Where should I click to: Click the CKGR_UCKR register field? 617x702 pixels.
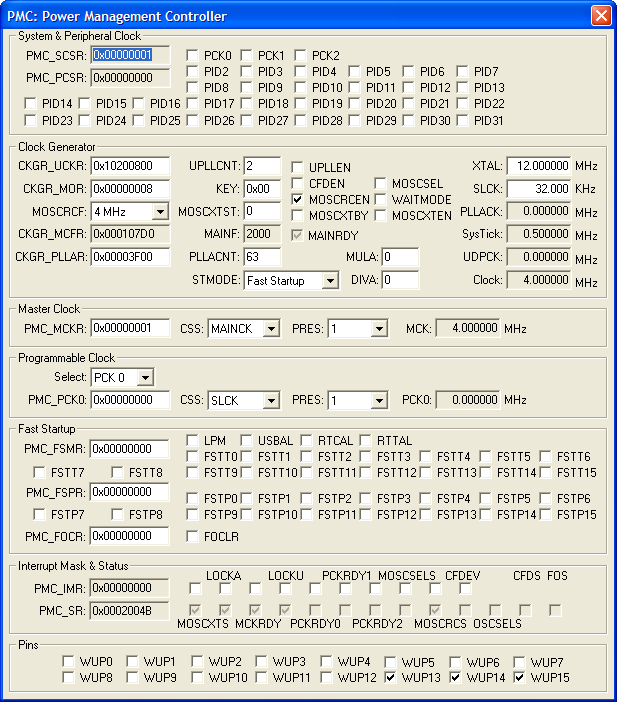point(130,166)
